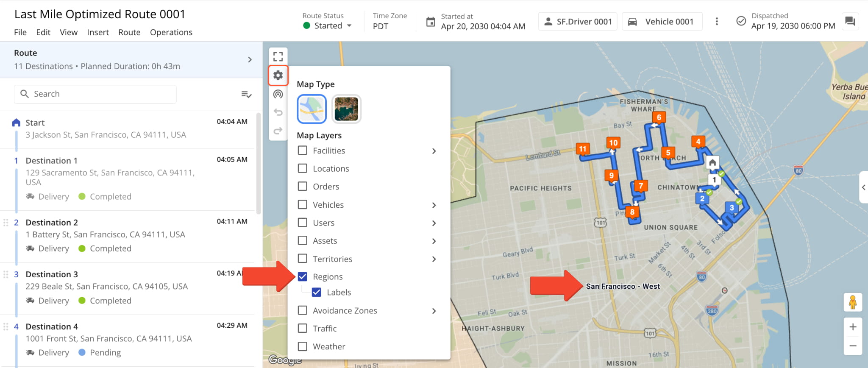Expand the Assets layer submenu arrow
This screenshot has width=868, height=368.
click(434, 241)
